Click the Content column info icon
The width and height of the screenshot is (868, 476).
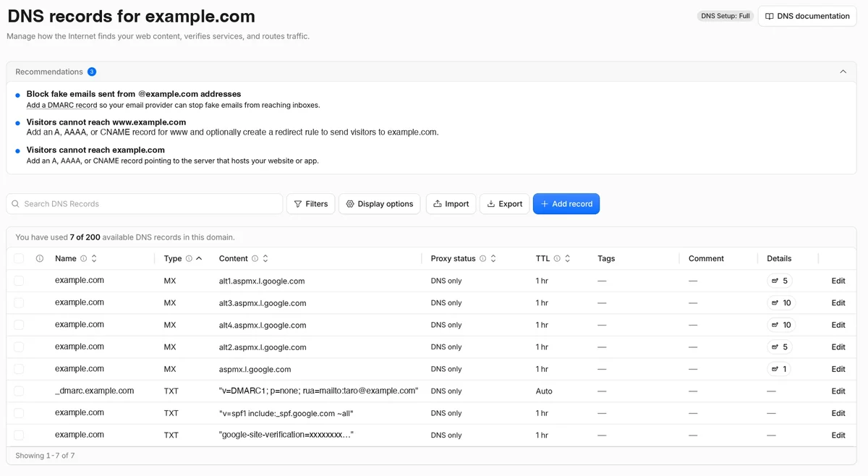[255, 258]
